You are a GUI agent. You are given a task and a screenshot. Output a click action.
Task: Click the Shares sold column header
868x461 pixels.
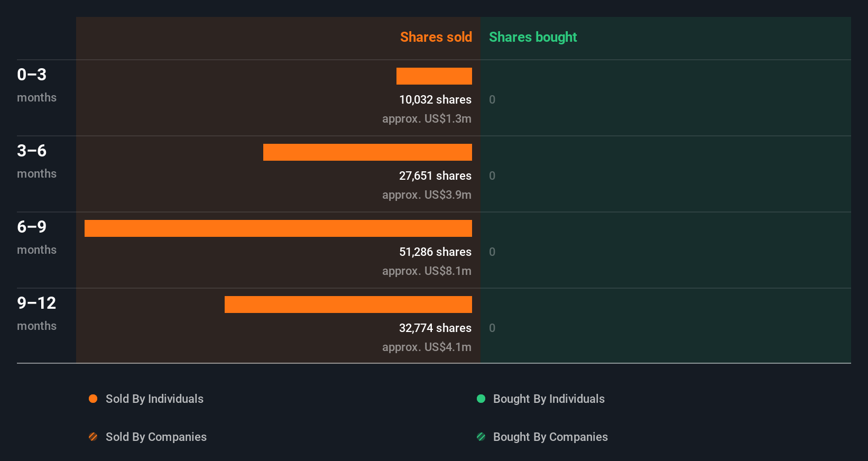(x=436, y=37)
